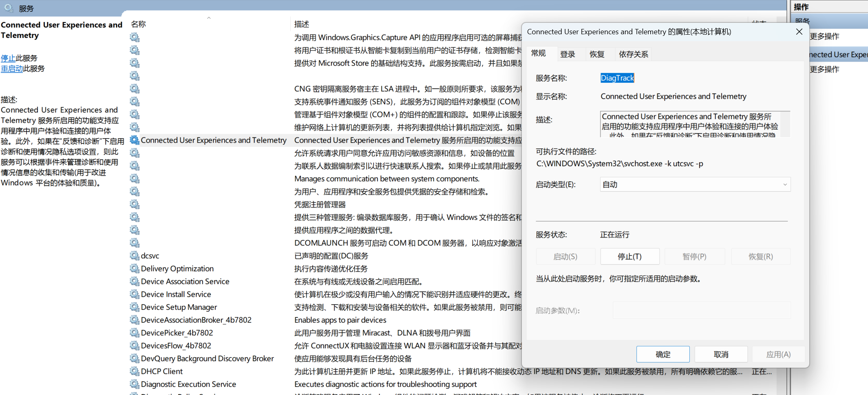Screen dimensions: 868x395
Task: Select DevQuery Background Discovery Broker row
Action: (x=207, y=358)
